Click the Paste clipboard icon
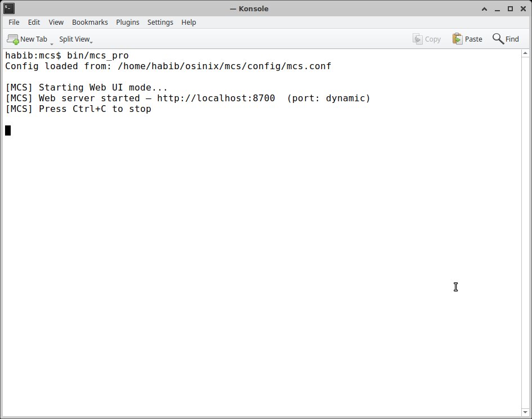The image size is (532, 419). (x=457, y=39)
